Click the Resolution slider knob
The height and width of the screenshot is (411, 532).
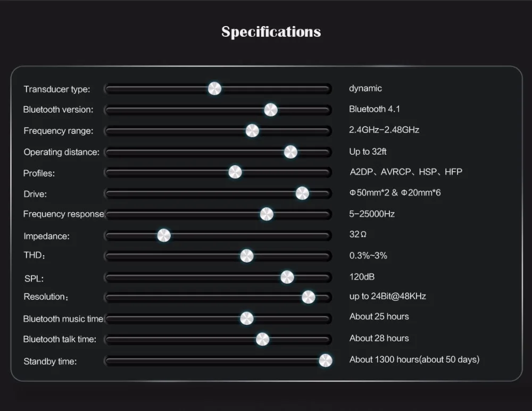tap(309, 297)
